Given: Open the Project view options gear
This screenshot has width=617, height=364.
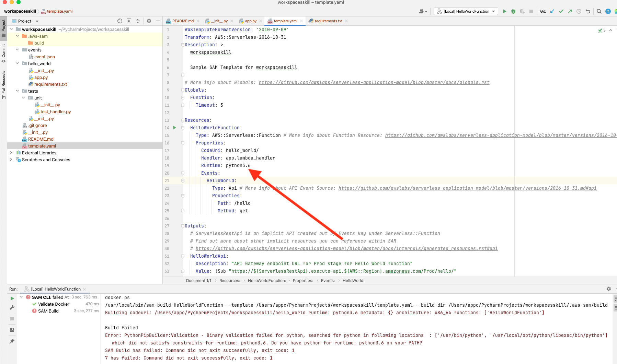Looking at the screenshot, I should (x=149, y=21).
